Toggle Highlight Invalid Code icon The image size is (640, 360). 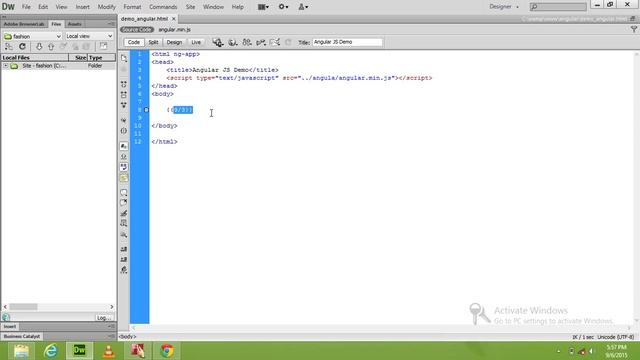click(124, 157)
